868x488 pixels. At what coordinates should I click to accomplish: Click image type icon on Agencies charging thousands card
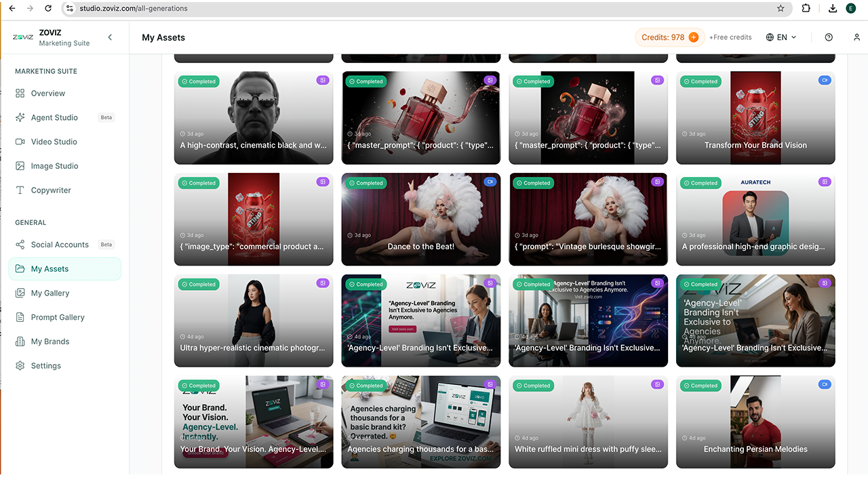coord(490,385)
